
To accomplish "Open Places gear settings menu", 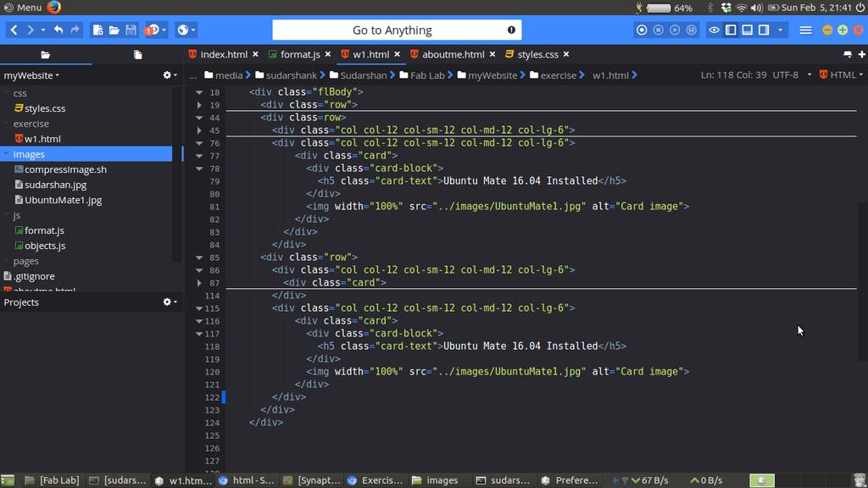I will click(x=170, y=75).
